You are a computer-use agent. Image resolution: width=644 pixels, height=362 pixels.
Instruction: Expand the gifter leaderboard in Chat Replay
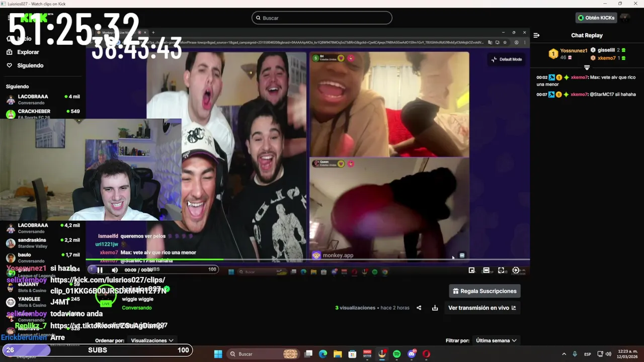[x=587, y=67]
